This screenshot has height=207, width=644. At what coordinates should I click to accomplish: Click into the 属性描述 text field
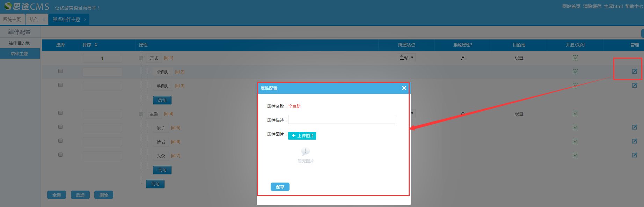(342, 120)
